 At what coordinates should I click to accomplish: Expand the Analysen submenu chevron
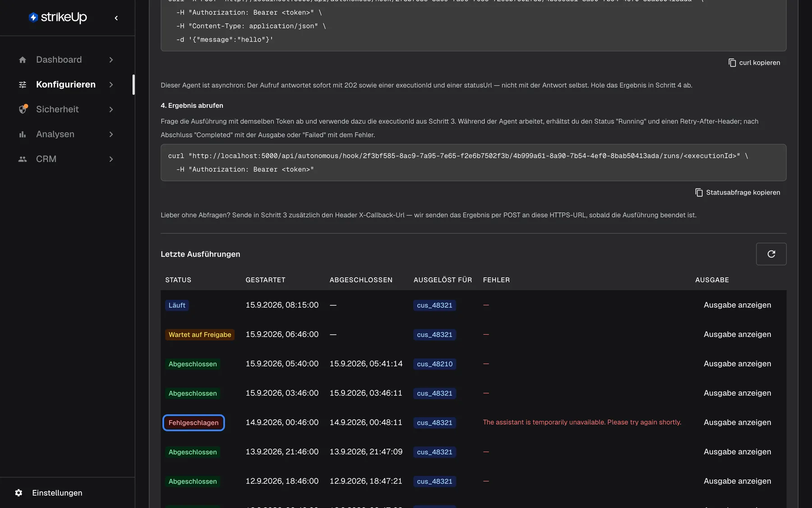(x=111, y=134)
